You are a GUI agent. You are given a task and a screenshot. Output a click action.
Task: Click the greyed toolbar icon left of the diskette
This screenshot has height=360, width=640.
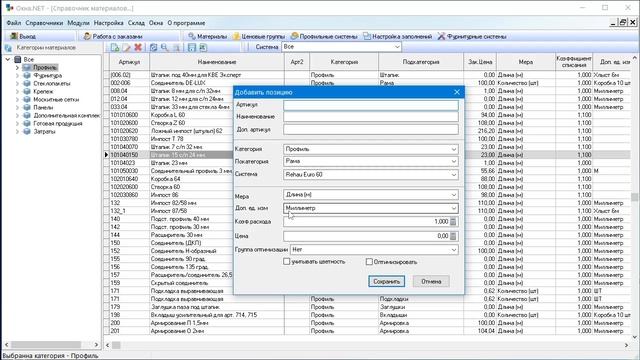(176, 47)
